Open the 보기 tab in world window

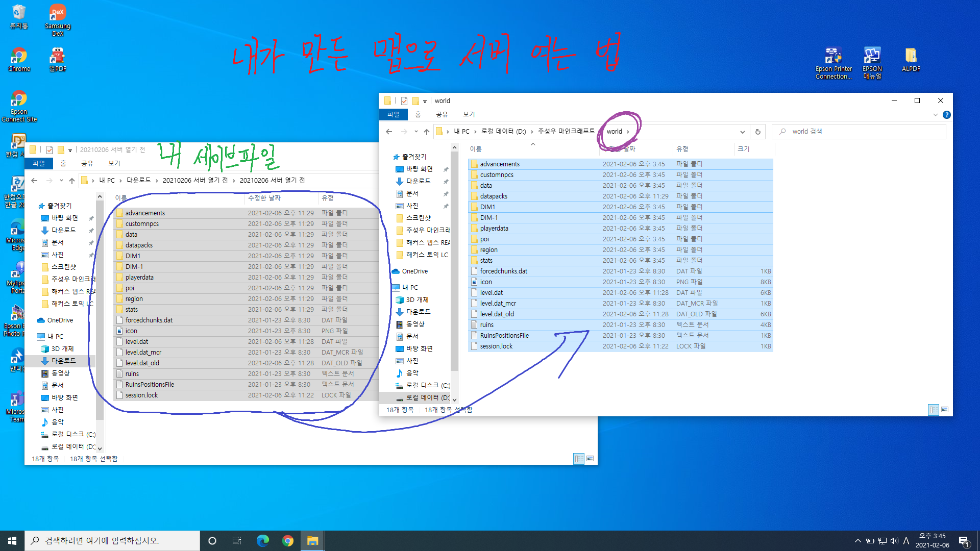pyautogui.click(x=469, y=115)
